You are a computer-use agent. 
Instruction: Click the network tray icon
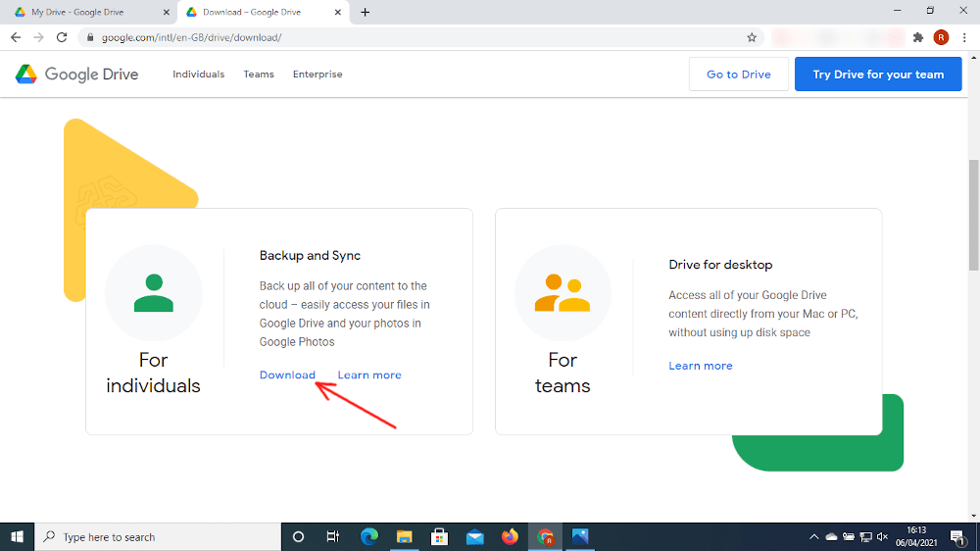865,536
